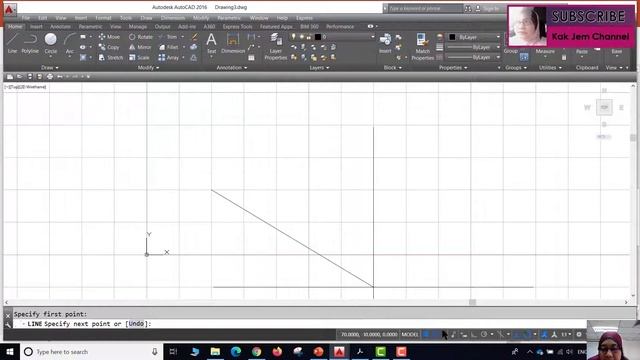The height and width of the screenshot is (360, 640).
Task: Click the Rotate button
Action: [141, 37]
